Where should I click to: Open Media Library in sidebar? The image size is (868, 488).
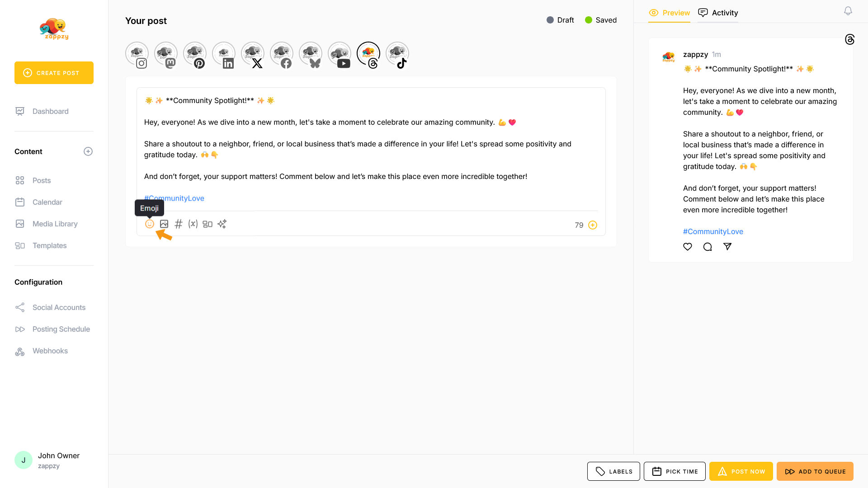(x=55, y=224)
